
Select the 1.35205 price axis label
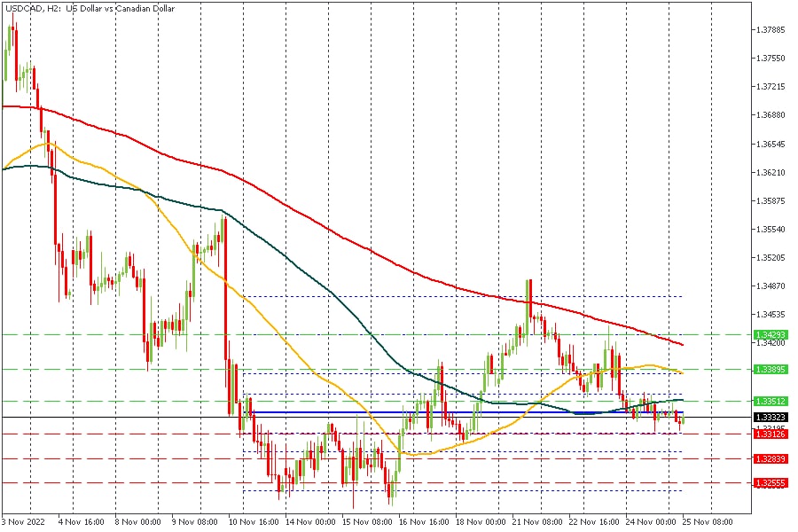[x=771, y=258]
